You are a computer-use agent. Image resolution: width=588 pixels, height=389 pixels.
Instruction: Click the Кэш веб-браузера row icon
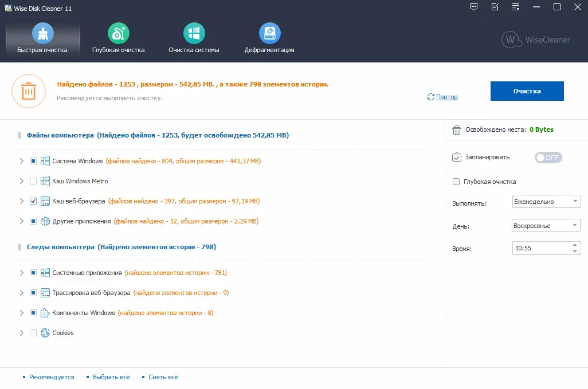(45, 201)
